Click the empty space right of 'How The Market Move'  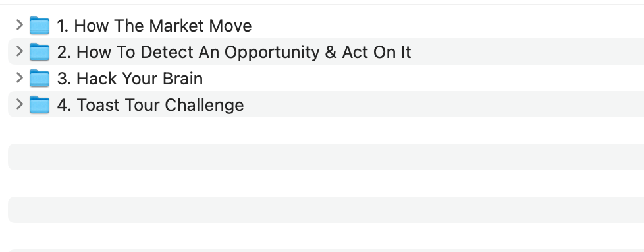pos(448,25)
